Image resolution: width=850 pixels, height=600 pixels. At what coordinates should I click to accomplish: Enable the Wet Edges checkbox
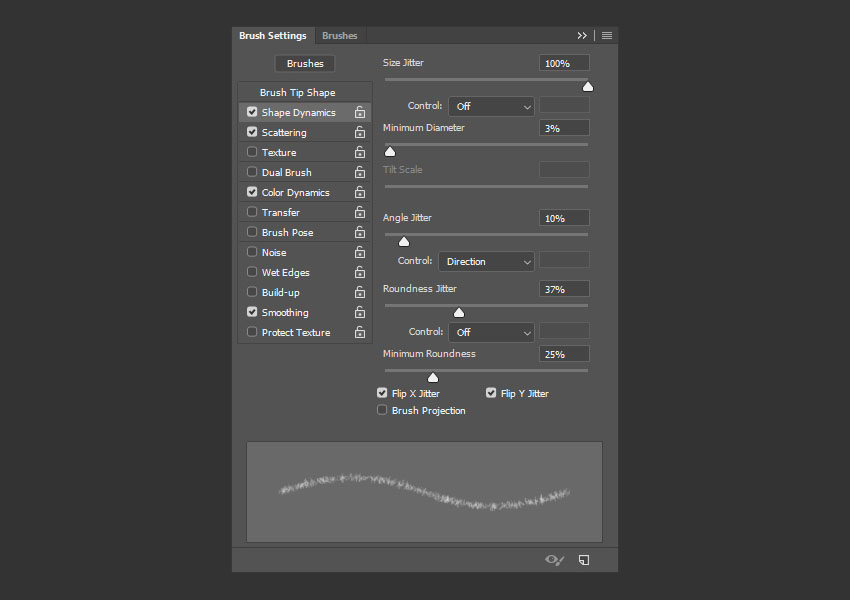[x=252, y=272]
